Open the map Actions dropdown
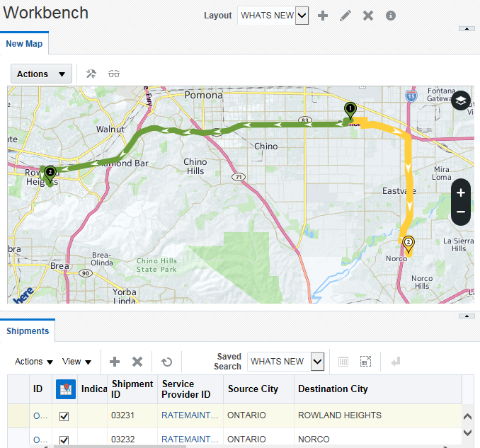Screen dimensions: 480x448 (41, 74)
